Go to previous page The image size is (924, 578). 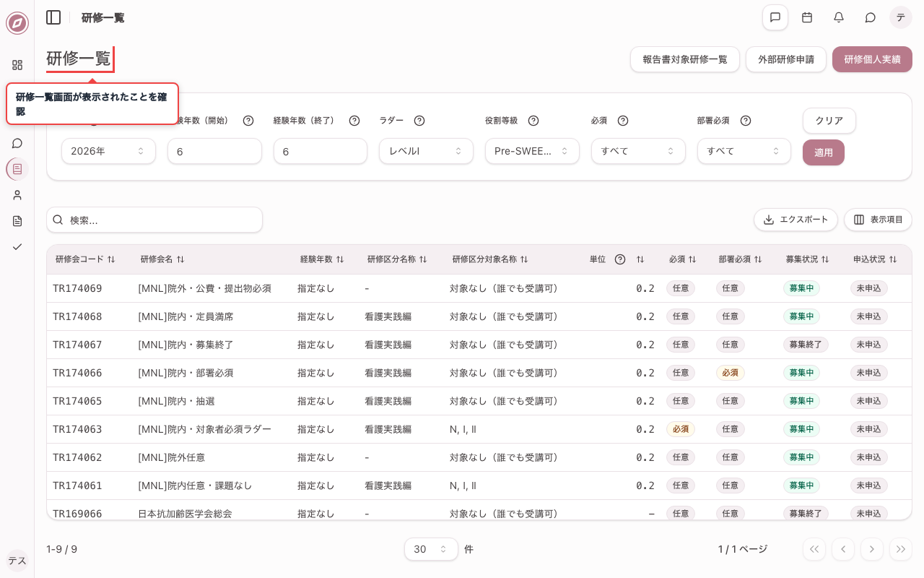click(x=843, y=549)
